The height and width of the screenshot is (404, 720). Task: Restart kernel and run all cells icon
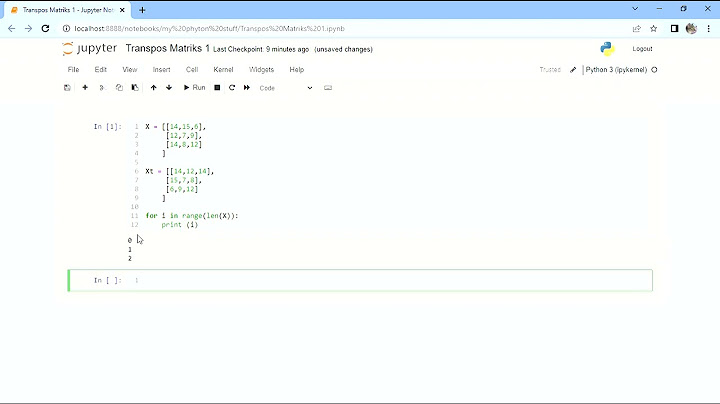(x=247, y=88)
